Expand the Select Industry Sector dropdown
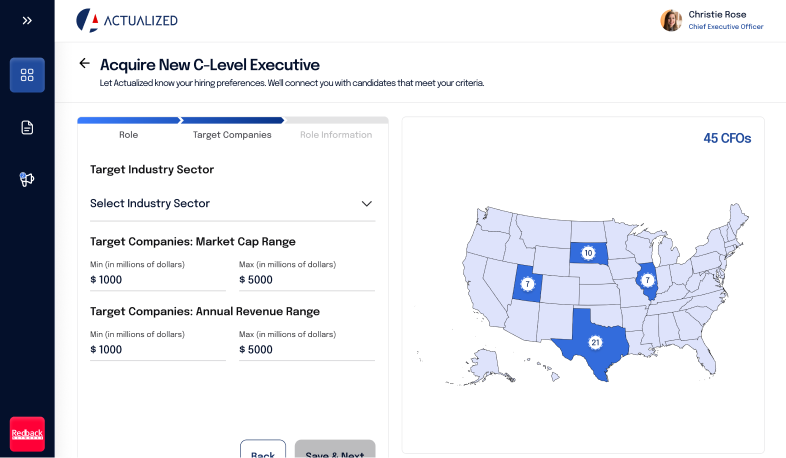 230,204
